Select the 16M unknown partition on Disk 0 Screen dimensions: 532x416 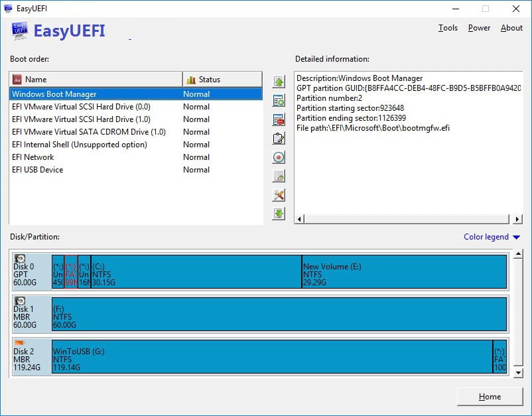(x=84, y=272)
